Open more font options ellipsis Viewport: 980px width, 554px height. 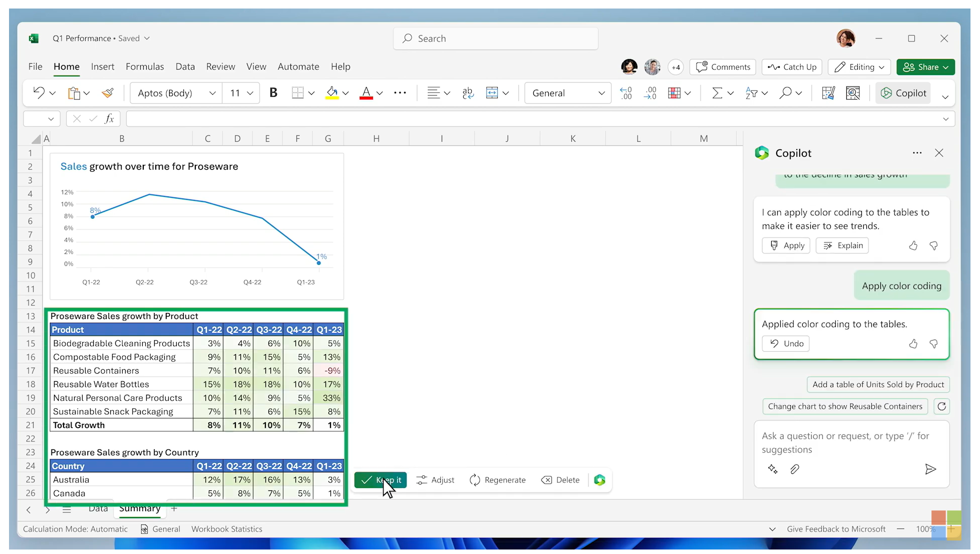tap(400, 93)
